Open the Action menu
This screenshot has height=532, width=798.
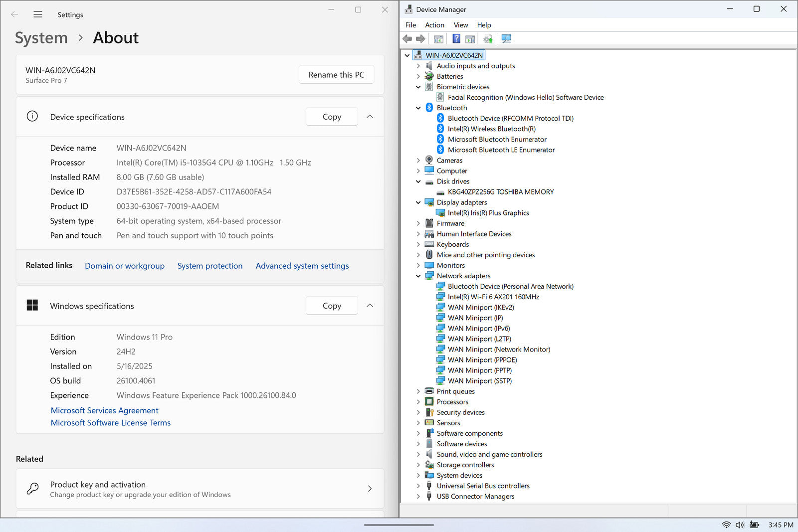click(434, 25)
